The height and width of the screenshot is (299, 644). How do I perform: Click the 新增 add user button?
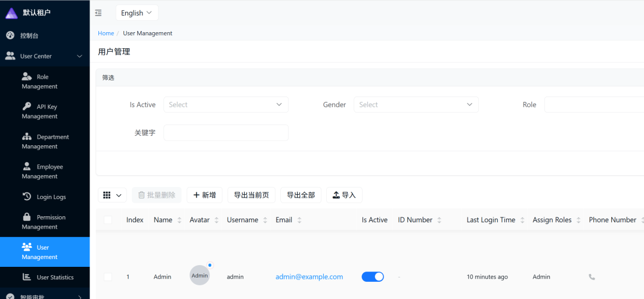click(205, 195)
